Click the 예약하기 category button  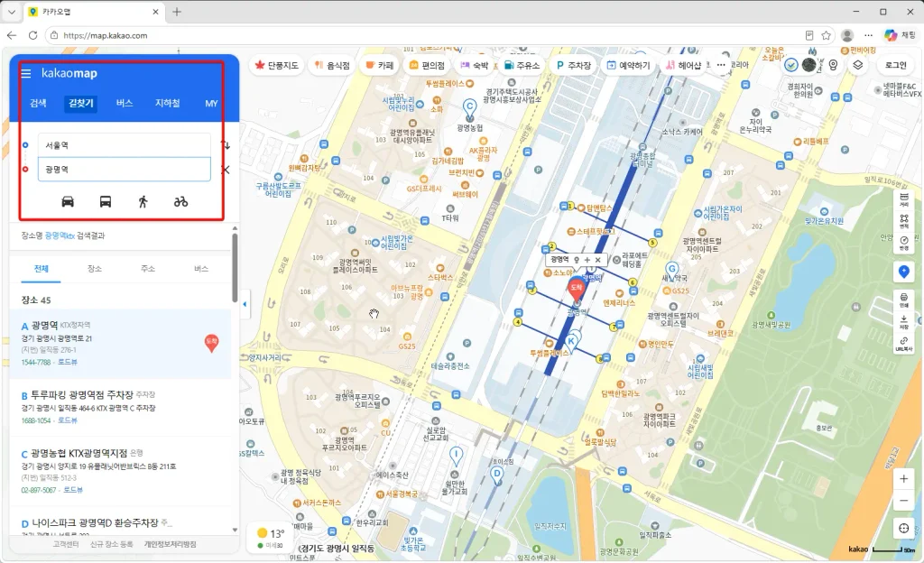point(628,65)
